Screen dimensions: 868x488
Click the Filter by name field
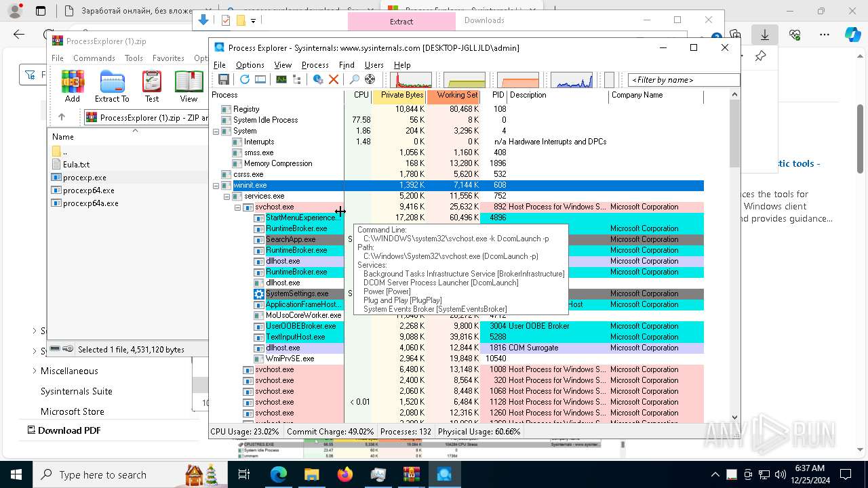pos(684,80)
